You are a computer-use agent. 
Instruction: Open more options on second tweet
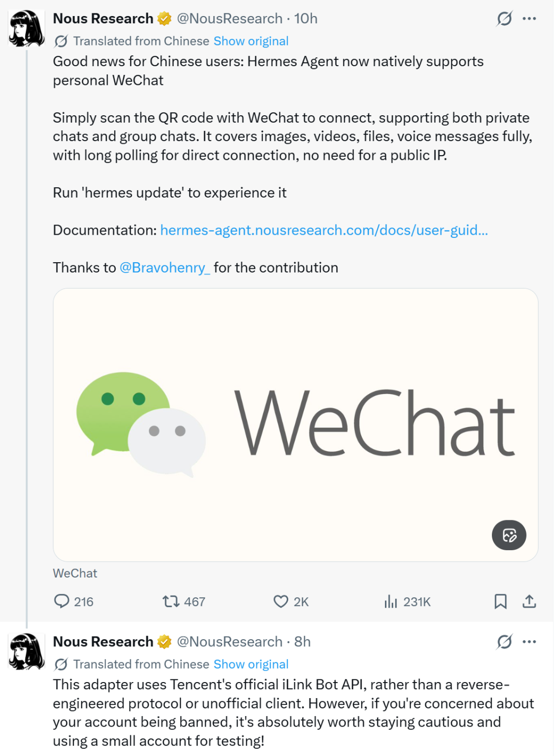(529, 642)
